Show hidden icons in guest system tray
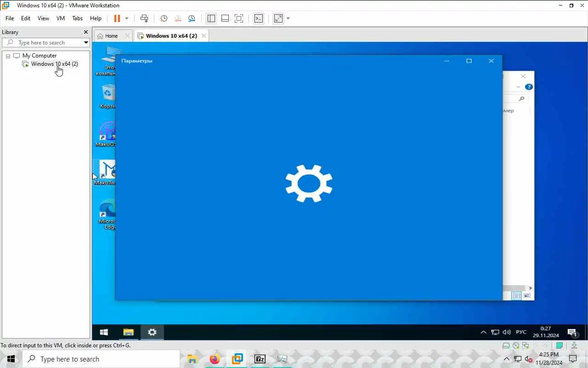Viewport: 588px width, 368px height. tap(483, 332)
